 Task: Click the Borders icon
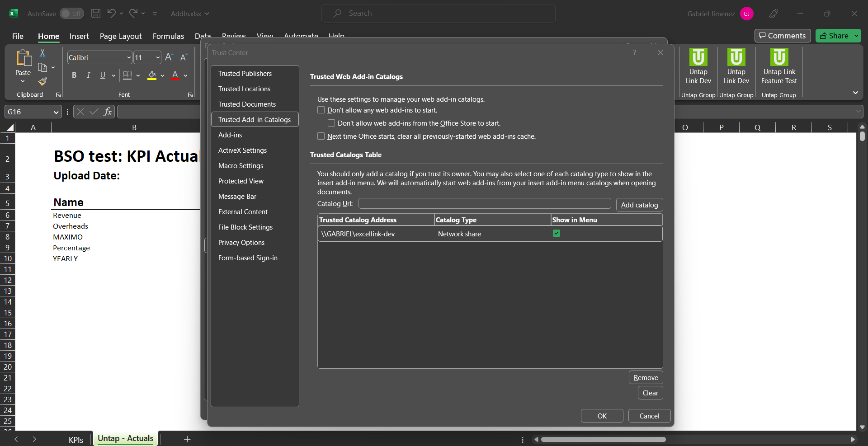coord(127,75)
